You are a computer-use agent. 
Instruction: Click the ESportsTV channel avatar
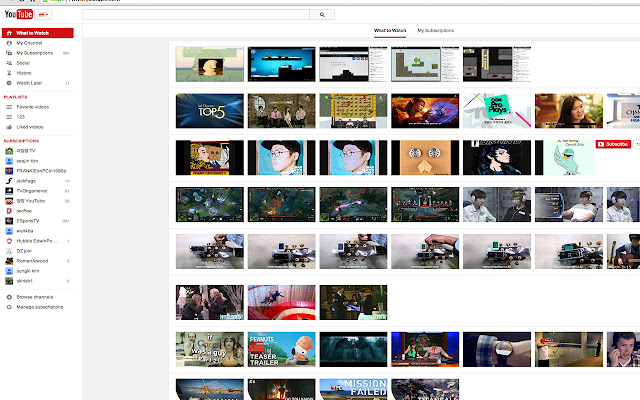point(9,221)
